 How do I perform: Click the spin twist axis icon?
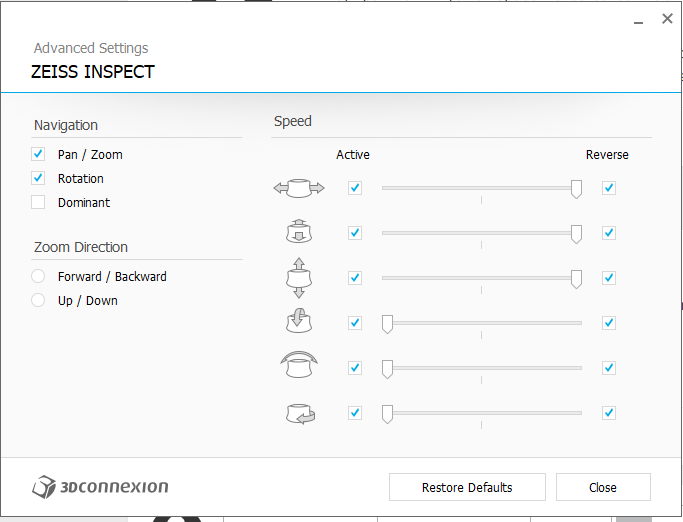pyautogui.click(x=299, y=413)
